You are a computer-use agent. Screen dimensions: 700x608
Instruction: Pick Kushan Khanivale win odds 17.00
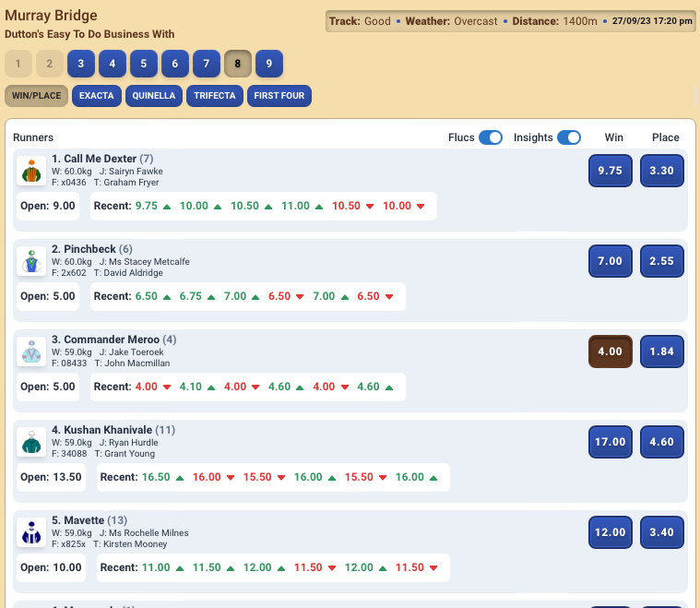point(610,442)
